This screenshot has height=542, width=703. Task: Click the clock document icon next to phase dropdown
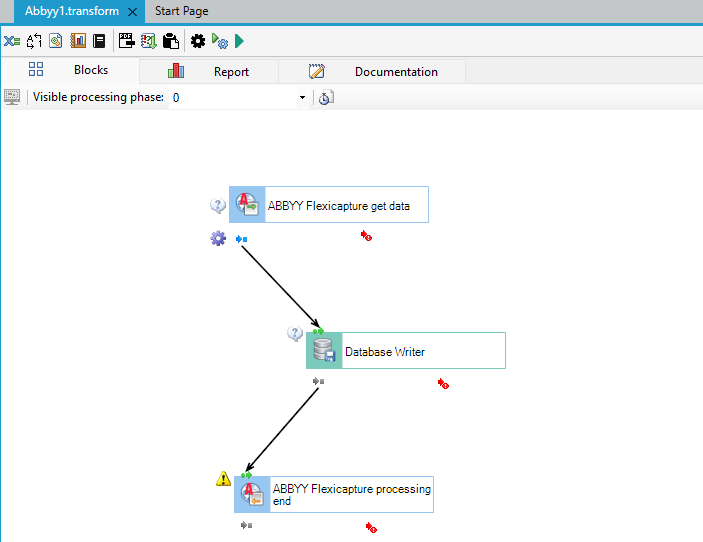[x=326, y=98]
